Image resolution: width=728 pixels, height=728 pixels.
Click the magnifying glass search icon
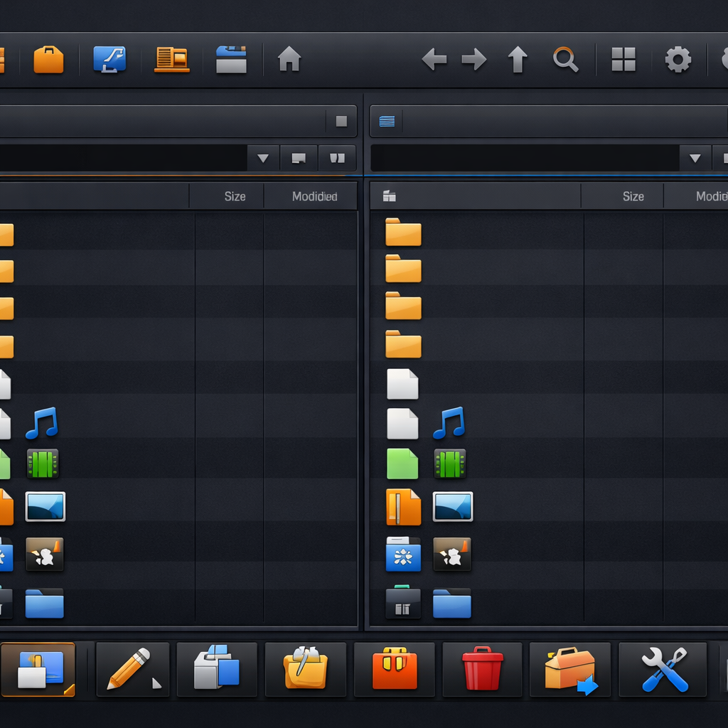coord(565,60)
